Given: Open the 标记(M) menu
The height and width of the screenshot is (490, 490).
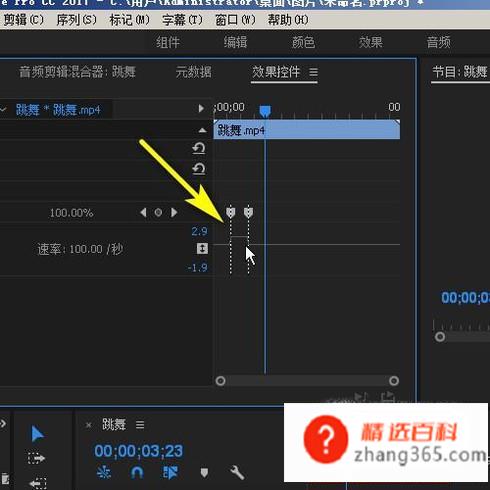Looking at the screenshot, I should point(129,20).
